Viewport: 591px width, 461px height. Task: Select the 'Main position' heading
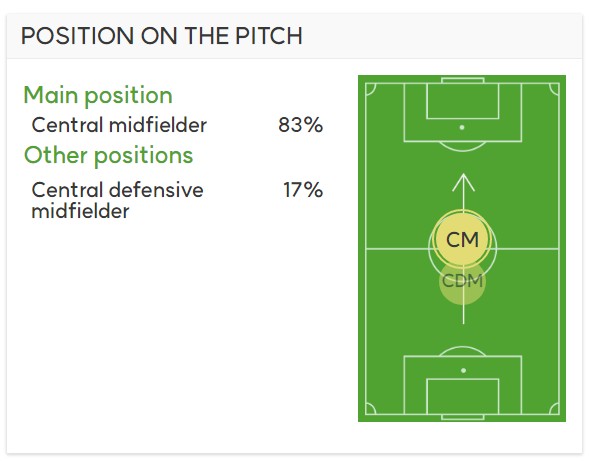point(98,95)
